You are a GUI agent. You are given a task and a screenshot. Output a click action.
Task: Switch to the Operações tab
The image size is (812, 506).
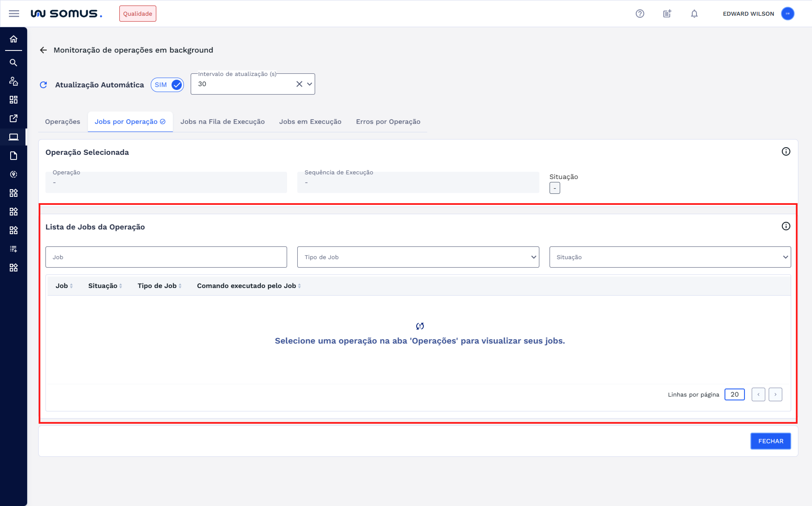click(63, 122)
